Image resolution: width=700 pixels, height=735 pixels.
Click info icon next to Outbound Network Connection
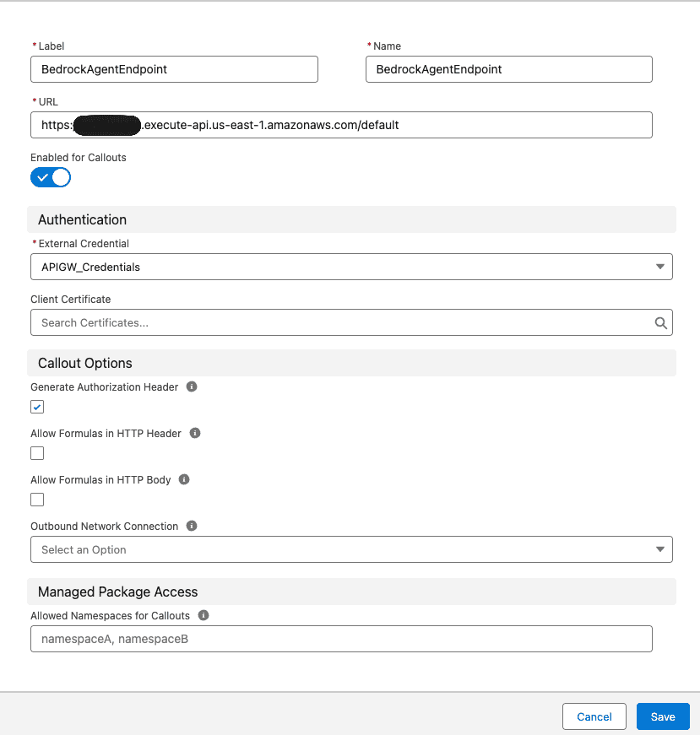coord(192,527)
